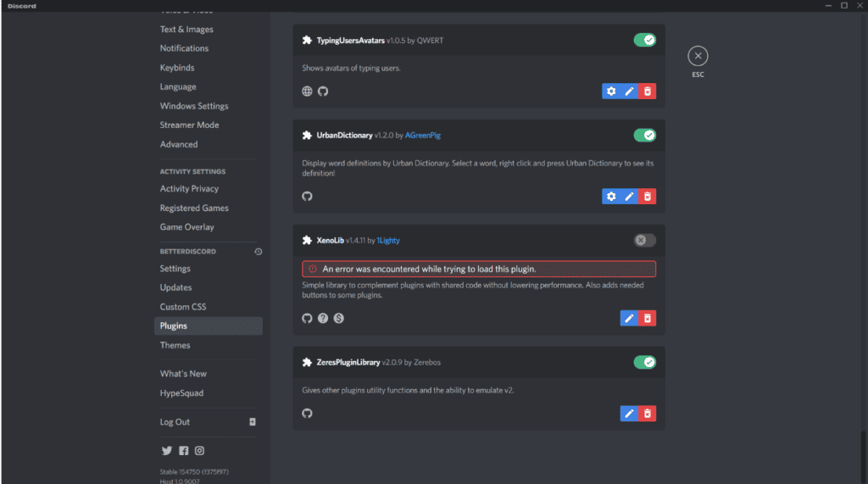The height and width of the screenshot is (484, 868).
Task: Edit the UrbanDictionary plugin
Action: (x=630, y=197)
